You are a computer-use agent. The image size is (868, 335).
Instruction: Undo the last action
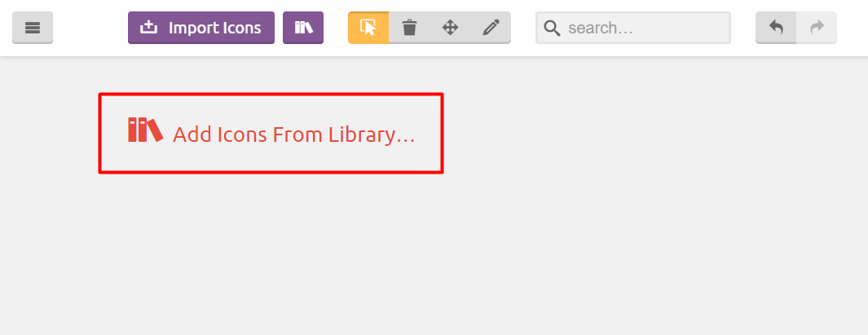coord(776,28)
